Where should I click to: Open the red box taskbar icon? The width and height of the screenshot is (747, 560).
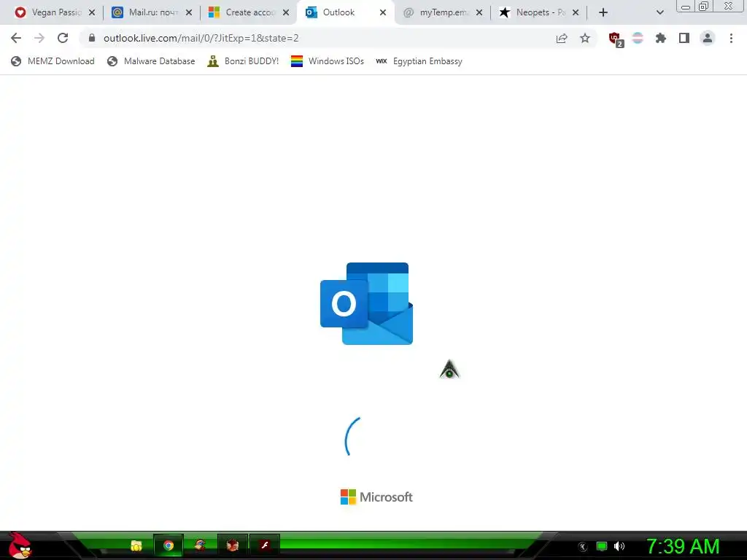click(232, 545)
